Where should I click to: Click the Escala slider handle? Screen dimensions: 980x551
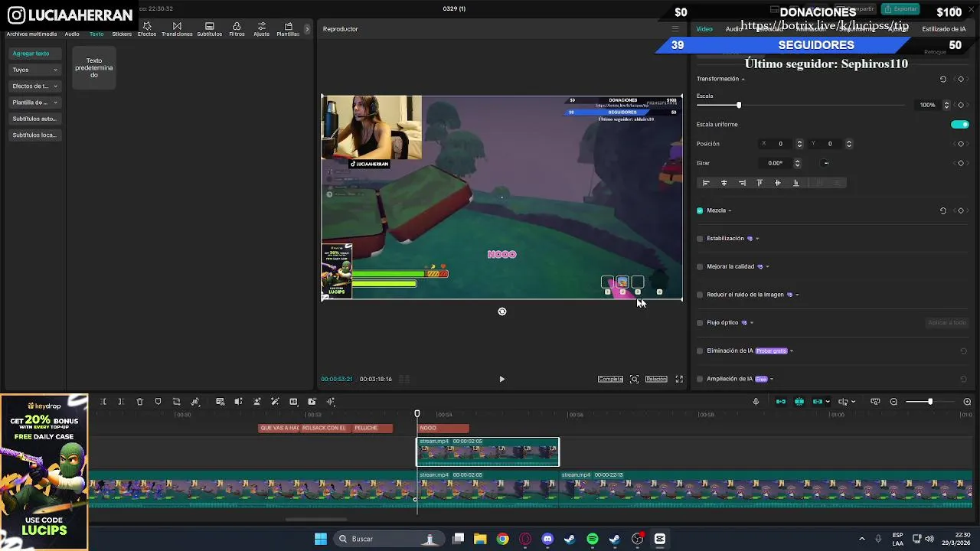739,105
